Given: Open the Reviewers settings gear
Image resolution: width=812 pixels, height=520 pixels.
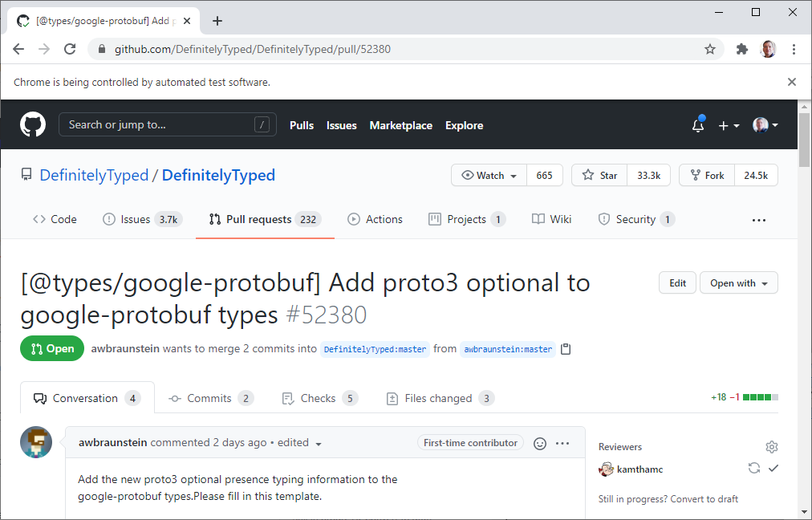Looking at the screenshot, I should [x=772, y=446].
